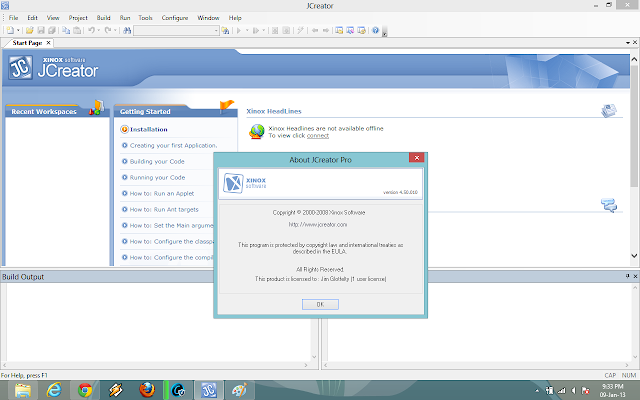Close the About JCreator Pro dialog
This screenshot has height=400, width=640.
(x=416, y=158)
